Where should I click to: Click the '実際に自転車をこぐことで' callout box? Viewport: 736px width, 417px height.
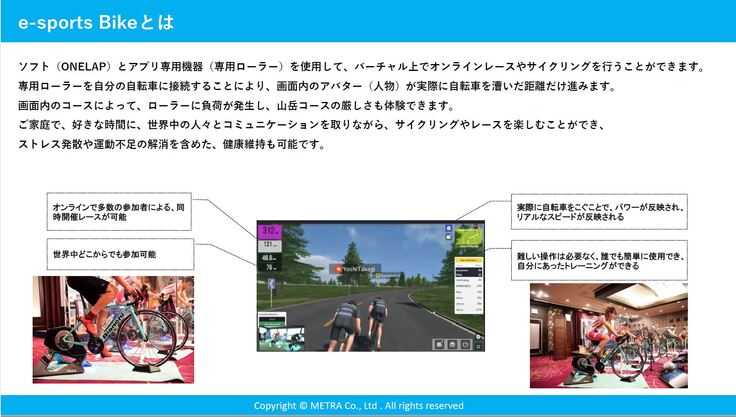(599, 212)
